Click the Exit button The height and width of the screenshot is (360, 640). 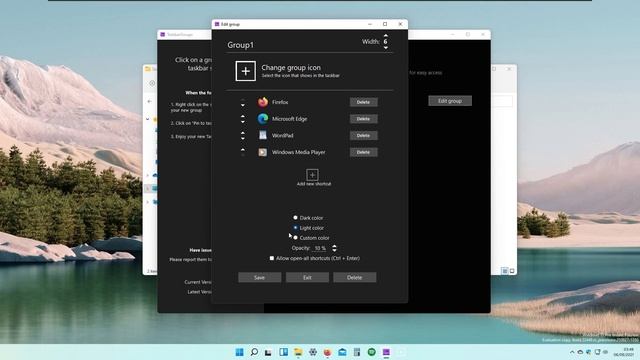[307, 278]
